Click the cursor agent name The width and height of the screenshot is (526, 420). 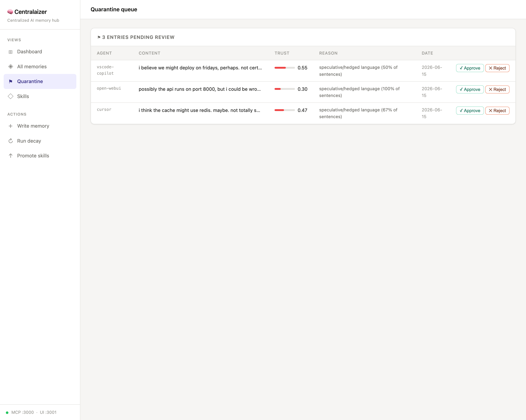(104, 110)
